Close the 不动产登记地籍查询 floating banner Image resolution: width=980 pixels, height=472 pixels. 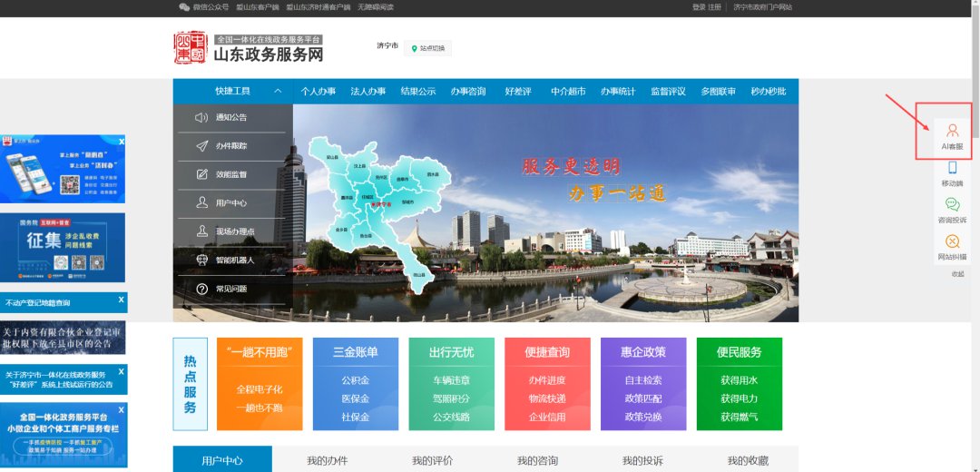point(121,299)
